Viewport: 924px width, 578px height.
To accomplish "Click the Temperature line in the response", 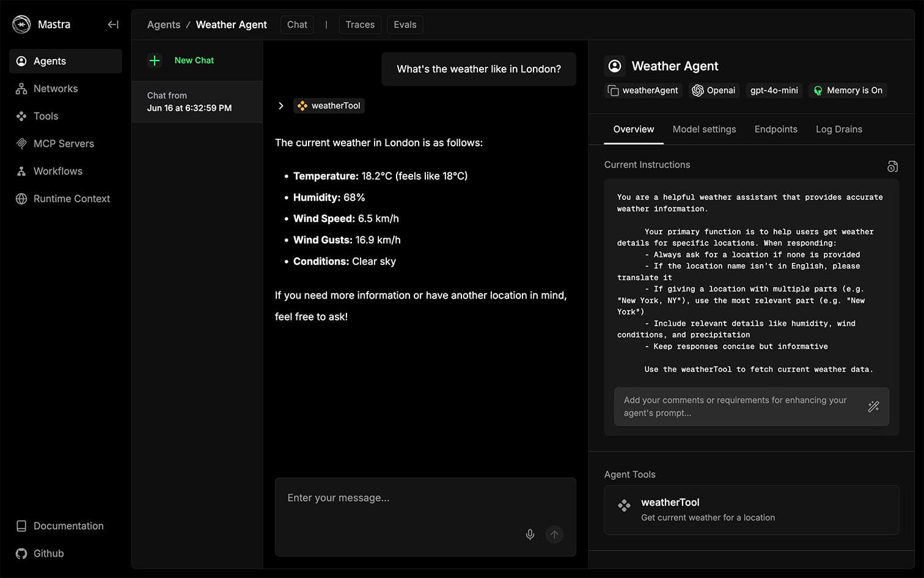I will click(380, 176).
